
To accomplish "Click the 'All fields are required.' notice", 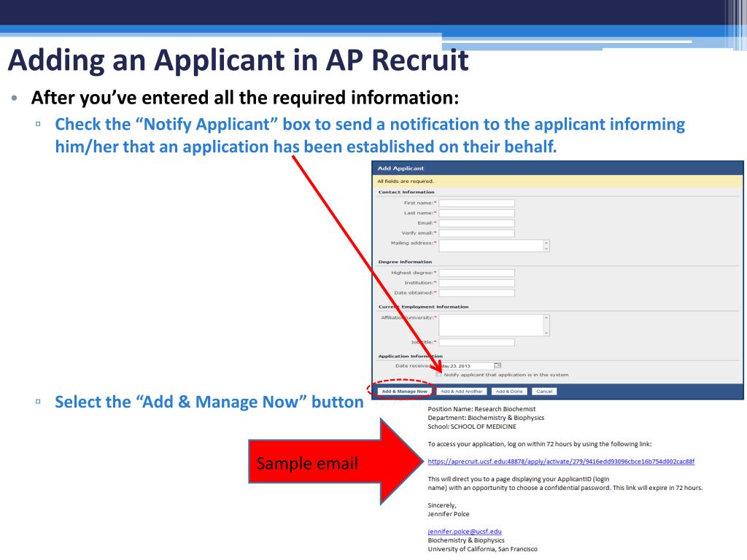I will (406, 181).
